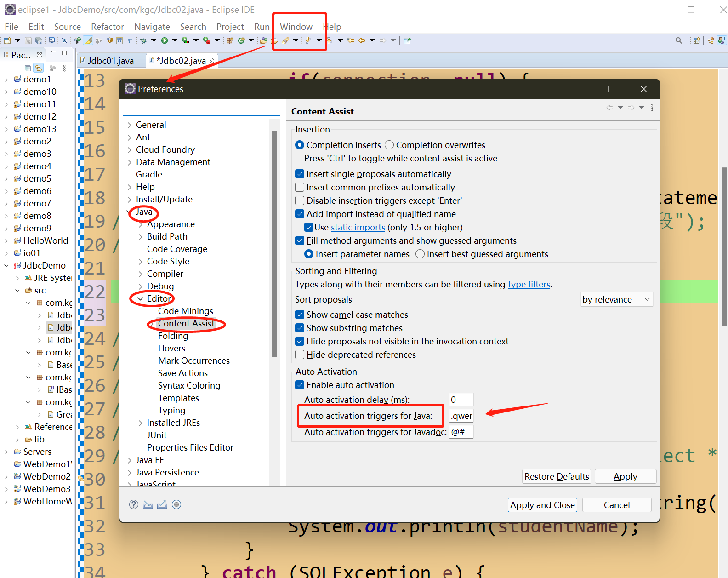Minimize the Package Explorer view
Viewport: 728px width, 578px height.
(54, 52)
